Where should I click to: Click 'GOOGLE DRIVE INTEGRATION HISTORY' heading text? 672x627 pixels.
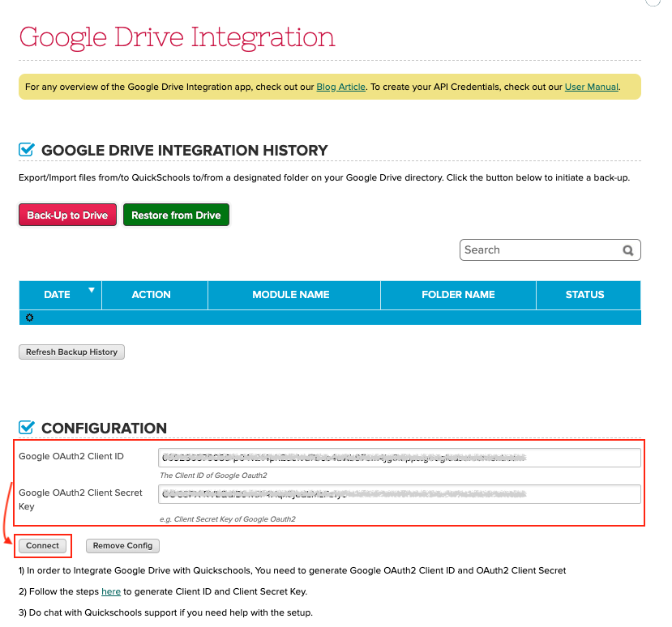tap(185, 151)
